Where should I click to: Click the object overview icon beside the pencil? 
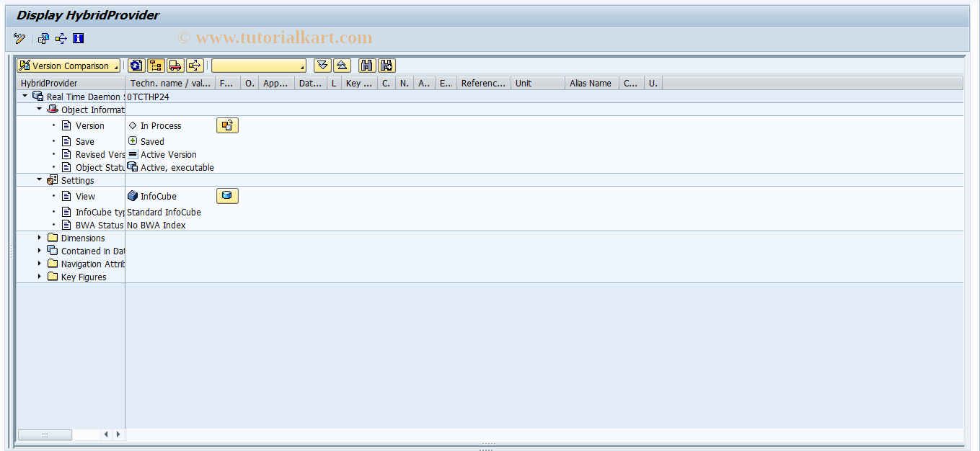click(44, 39)
